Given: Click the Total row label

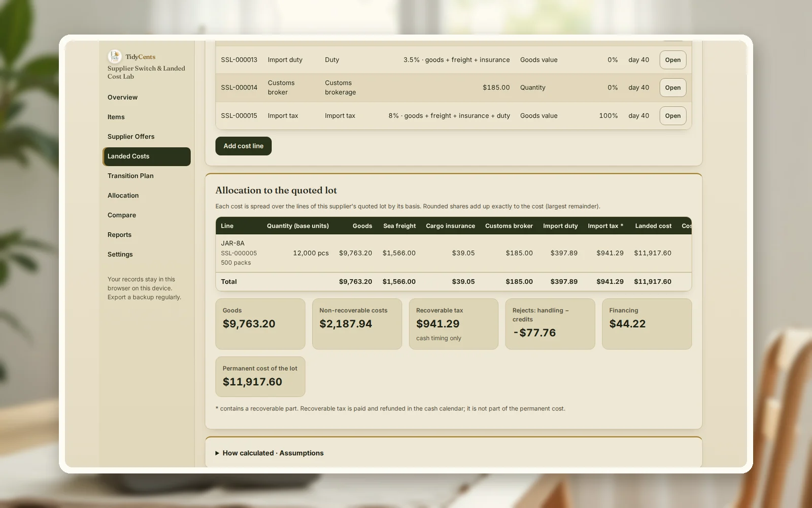Looking at the screenshot, I should (229, 281).
